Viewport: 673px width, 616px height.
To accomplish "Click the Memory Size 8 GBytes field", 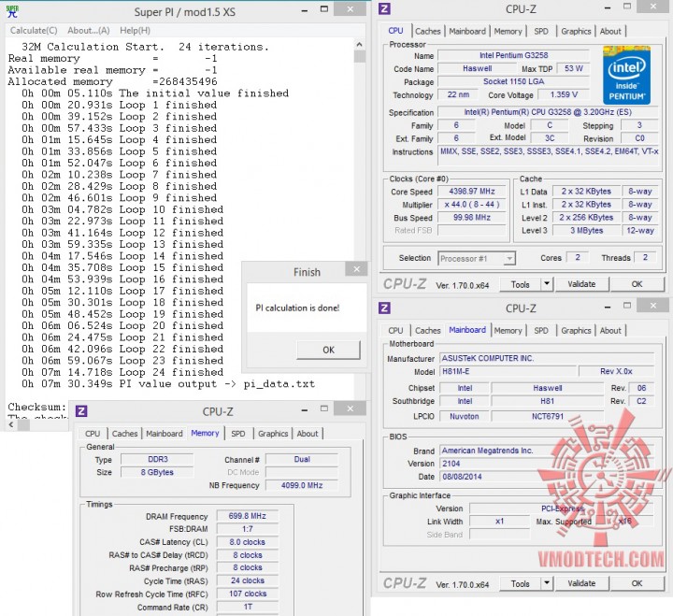I will tap(157, 472).
